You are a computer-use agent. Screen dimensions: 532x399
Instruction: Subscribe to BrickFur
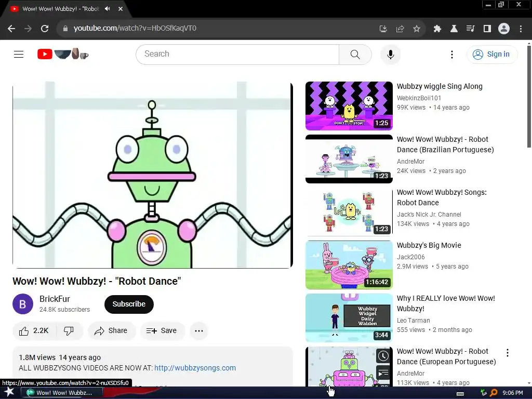point(129,304)
